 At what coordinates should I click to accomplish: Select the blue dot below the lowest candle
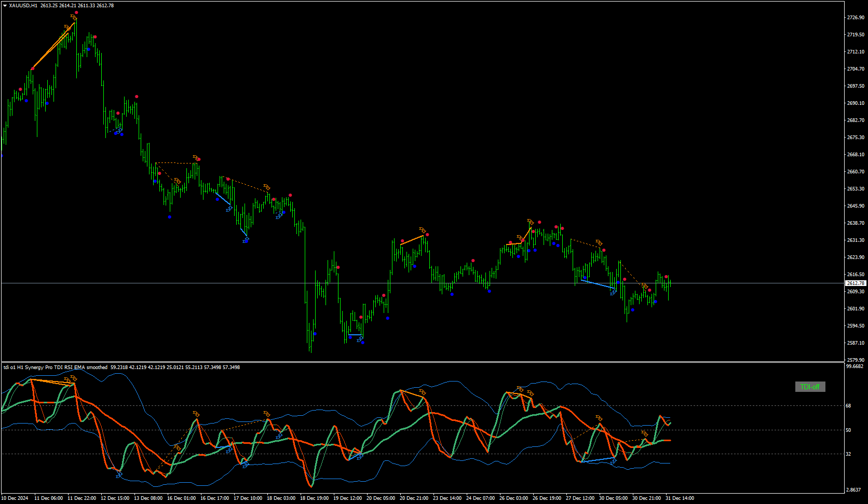[x=315, y=334]
